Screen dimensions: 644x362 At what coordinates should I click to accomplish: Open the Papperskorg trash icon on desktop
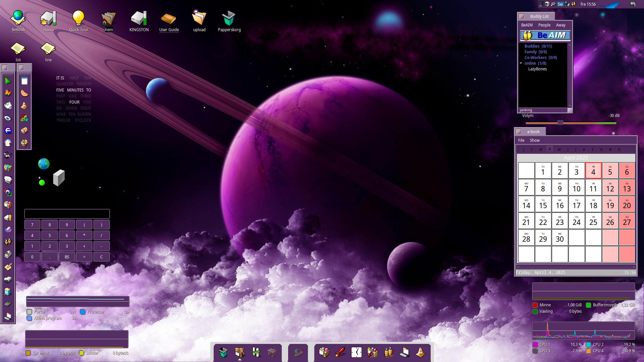[229, 18]
